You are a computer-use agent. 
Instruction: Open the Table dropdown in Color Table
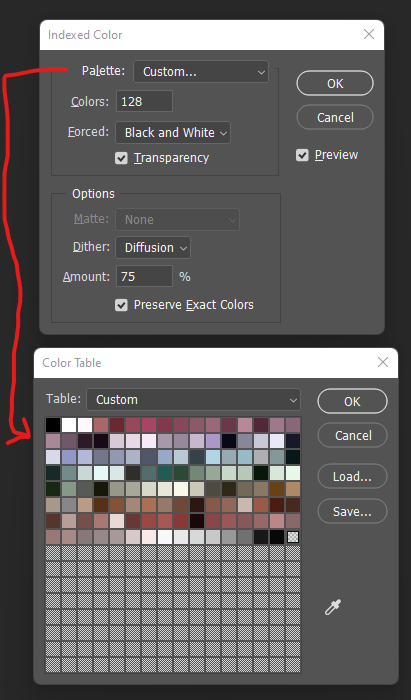(x=193, y=400)
